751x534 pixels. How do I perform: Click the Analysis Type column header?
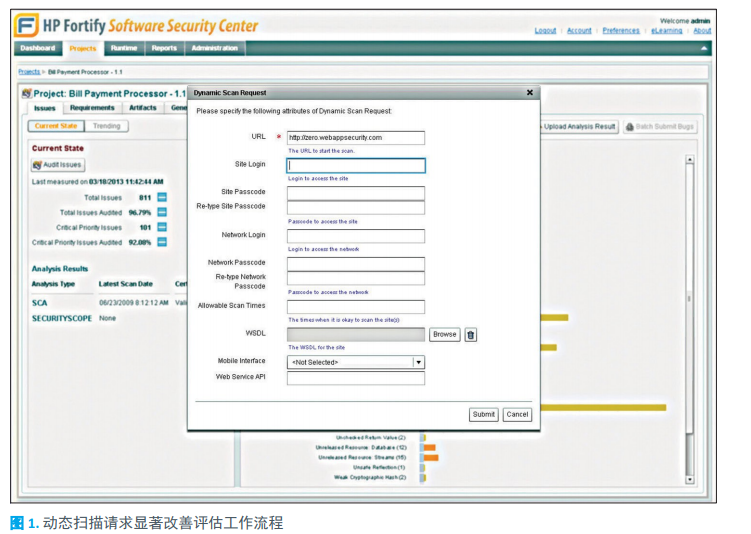click(53, 284)
